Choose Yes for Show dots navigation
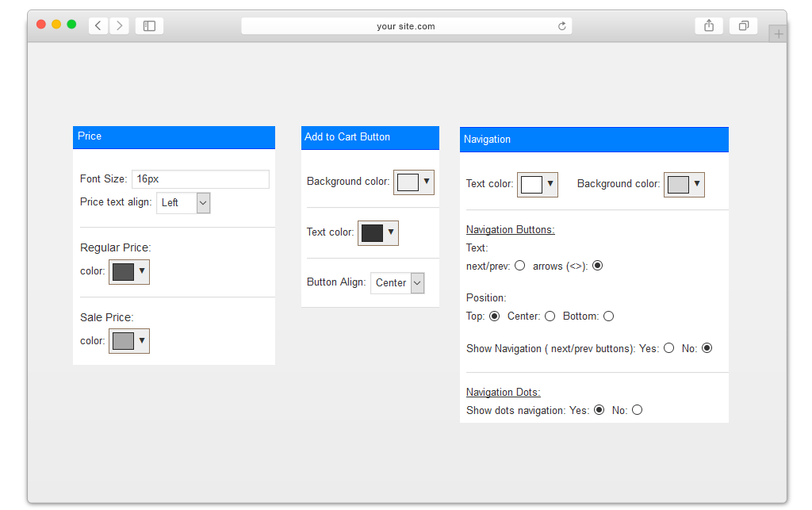This screenshot has width=812, height=510. (599, 410)
